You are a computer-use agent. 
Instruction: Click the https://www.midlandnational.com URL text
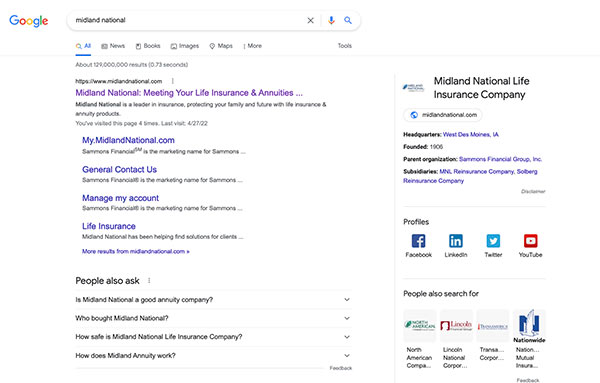(x=119, y=81)
